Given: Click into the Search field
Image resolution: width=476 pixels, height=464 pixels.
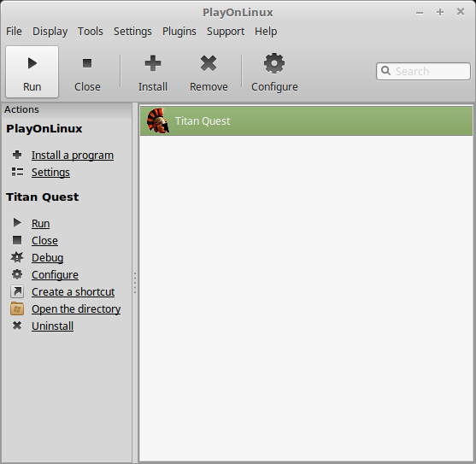Looking at the screenshot, I should pos(423,71).
